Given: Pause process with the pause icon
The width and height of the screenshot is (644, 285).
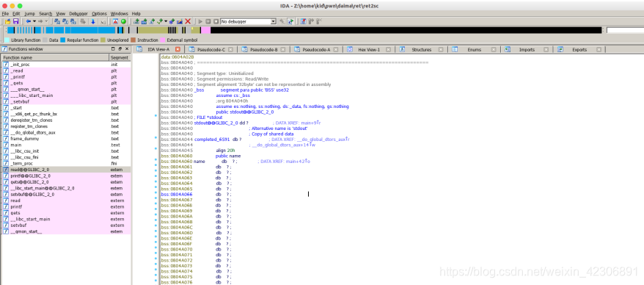Looking at the screenshot, I should (x=208, y=21).
